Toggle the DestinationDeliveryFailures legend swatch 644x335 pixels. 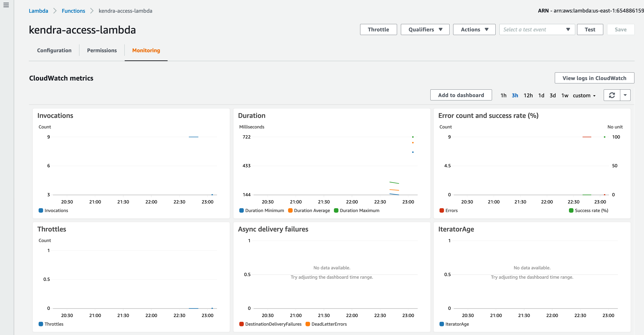point(241,324)
